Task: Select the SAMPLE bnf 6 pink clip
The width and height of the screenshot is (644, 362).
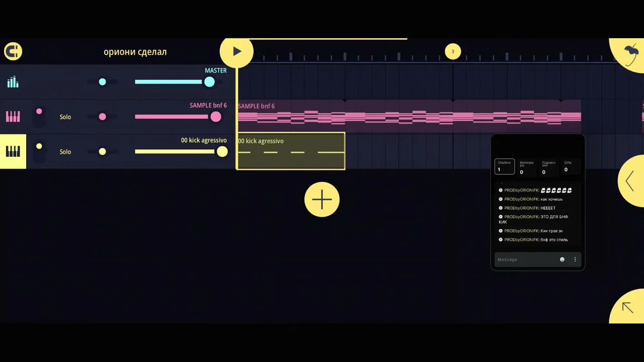Action: point(409,117)
